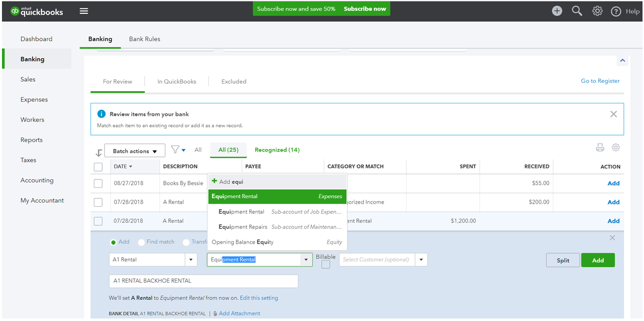Viewport: 644px width, 321px height.
Task: Open the Select Customer dropdown arrow
Action: point(421,259)
